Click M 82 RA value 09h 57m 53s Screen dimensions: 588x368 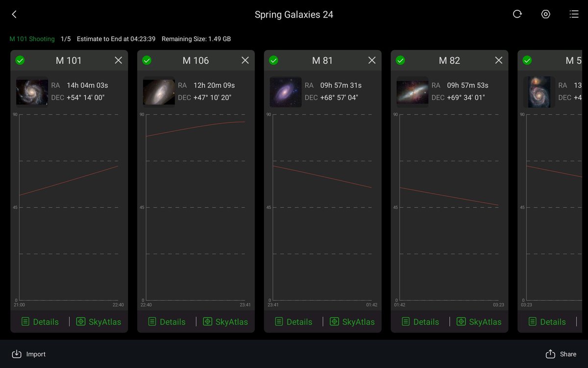468,85
